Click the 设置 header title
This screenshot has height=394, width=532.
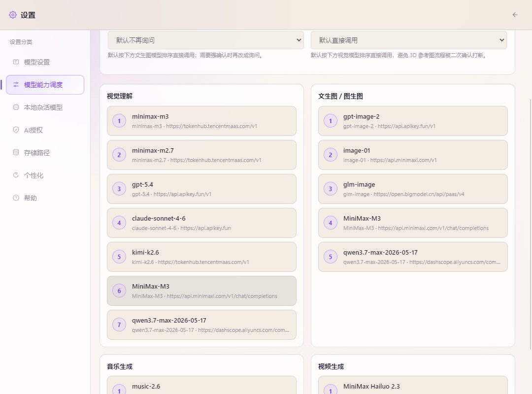coord(28,15)
